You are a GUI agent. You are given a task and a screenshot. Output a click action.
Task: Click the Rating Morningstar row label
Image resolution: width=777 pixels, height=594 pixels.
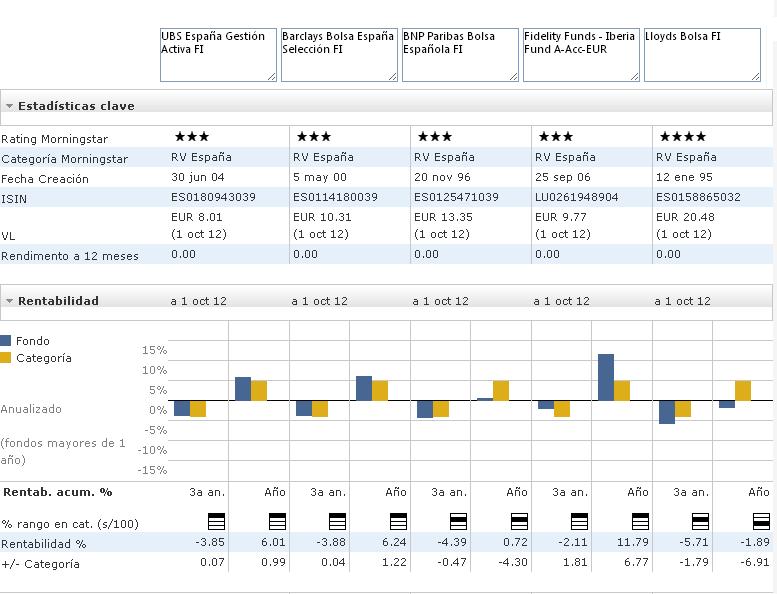(x=55, y=139)
